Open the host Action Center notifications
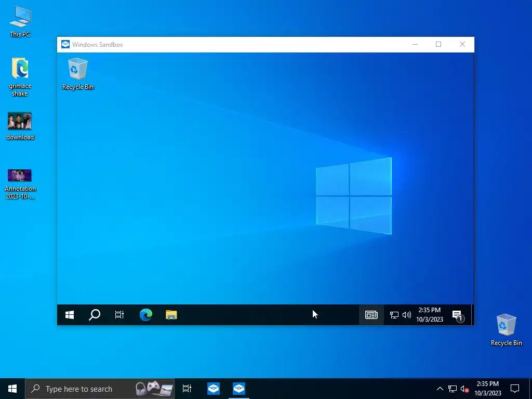Image resolution: width=532 pixels, height=399 pixels. (x=515, y=389)
